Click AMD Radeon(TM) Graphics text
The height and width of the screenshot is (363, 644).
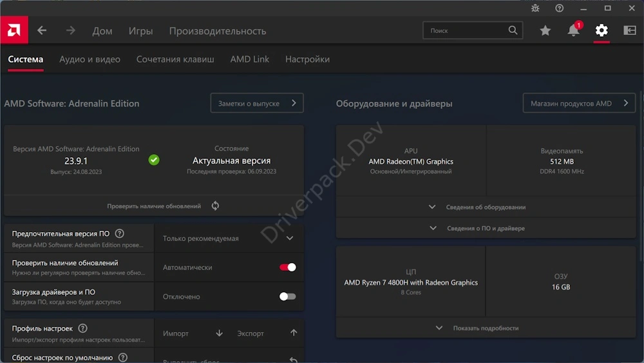411,162
